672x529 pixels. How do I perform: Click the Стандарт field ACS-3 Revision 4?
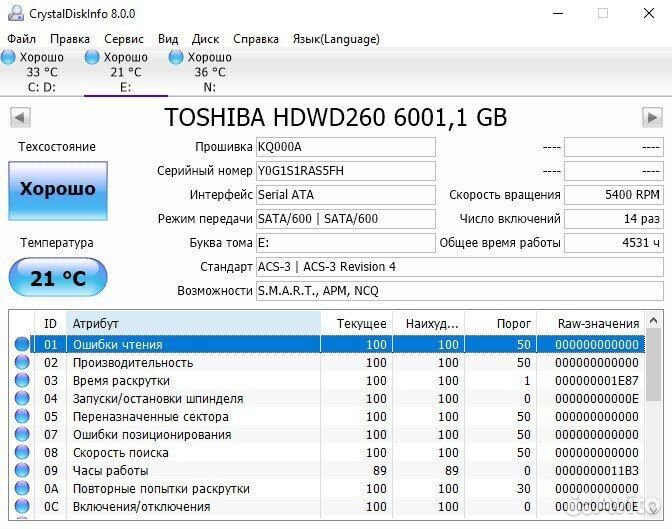pyautogui.click(x=459, y=267)
